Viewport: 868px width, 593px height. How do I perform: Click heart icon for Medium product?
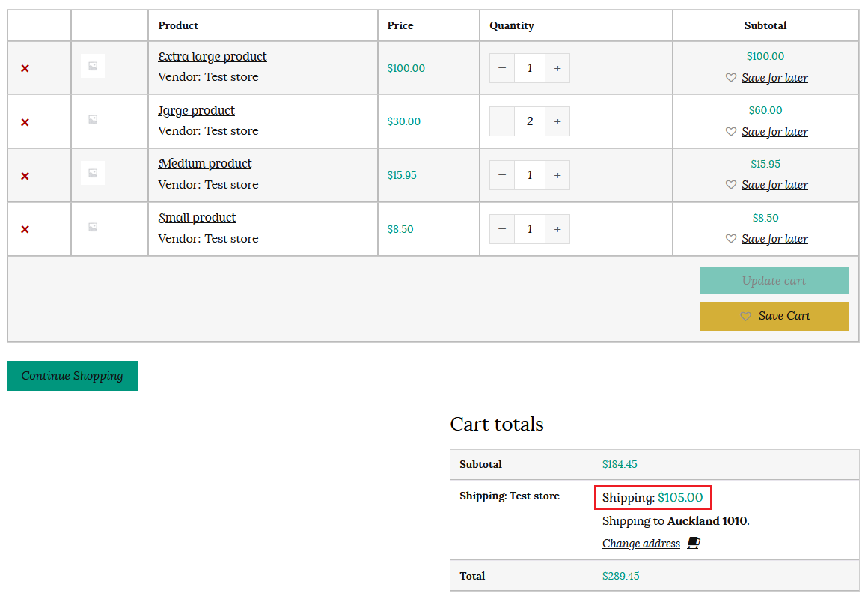731,185
